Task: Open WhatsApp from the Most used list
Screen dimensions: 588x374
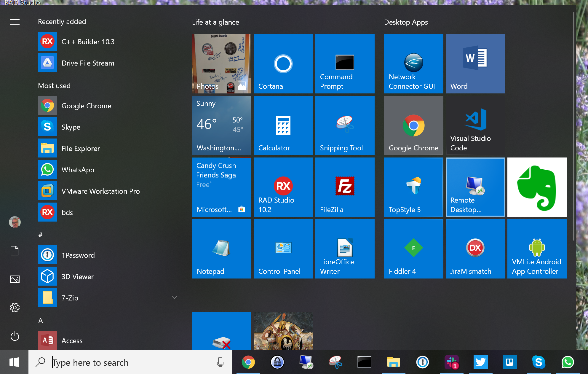Action: tap(78, 170)
